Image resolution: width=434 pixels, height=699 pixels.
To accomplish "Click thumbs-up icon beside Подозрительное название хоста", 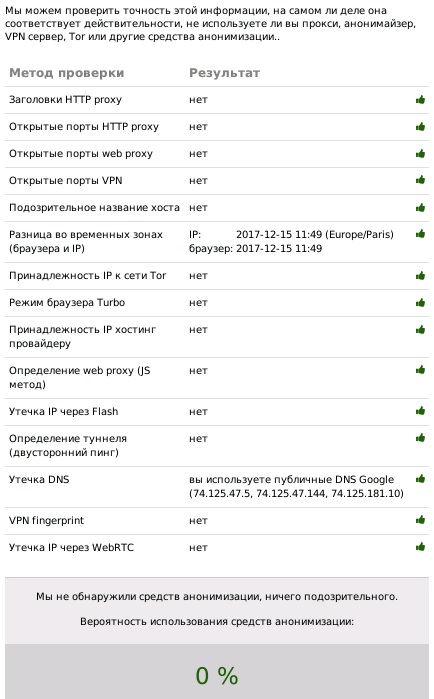I will tap(420, 207).
